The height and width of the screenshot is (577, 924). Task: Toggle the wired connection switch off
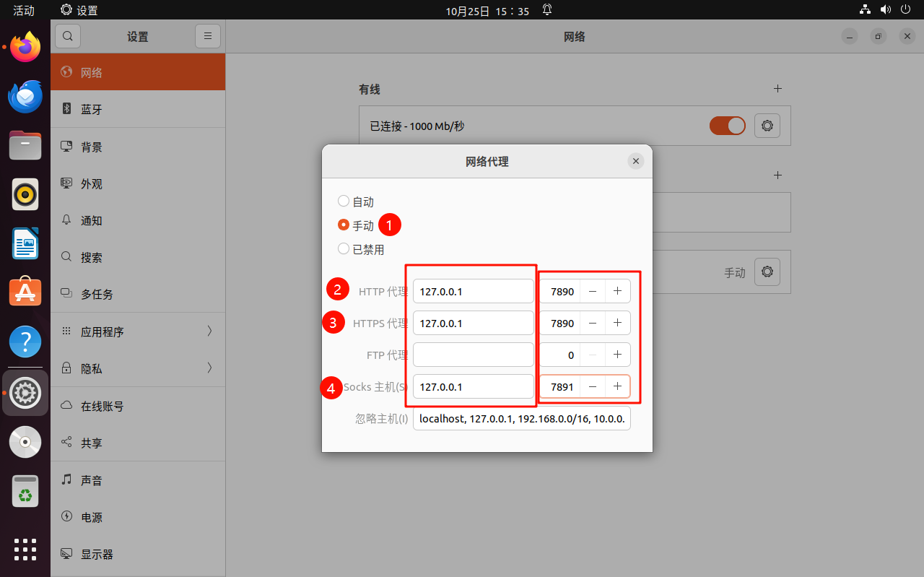click(x=727, y=126)
